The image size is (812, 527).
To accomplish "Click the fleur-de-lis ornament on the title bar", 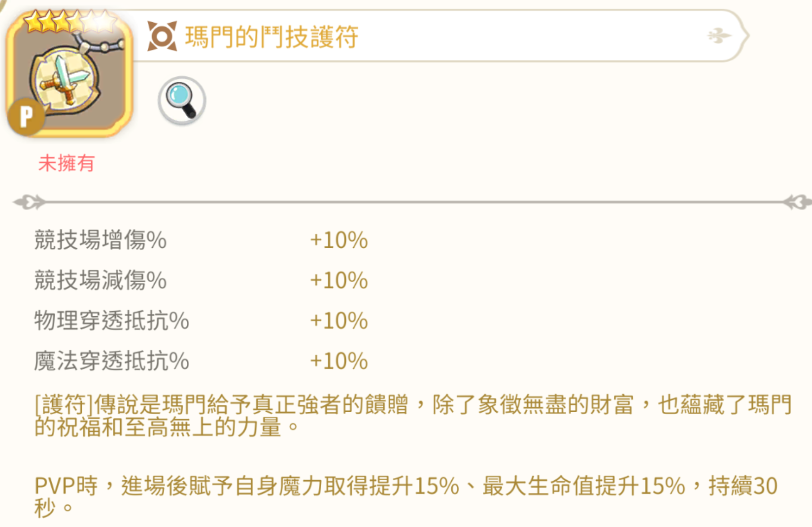I will [719, 36].
